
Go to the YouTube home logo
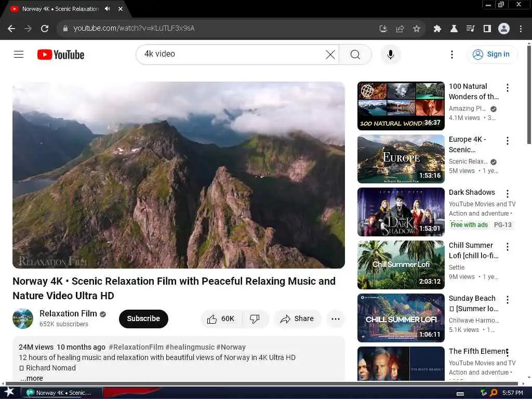[x=61, y=55]
